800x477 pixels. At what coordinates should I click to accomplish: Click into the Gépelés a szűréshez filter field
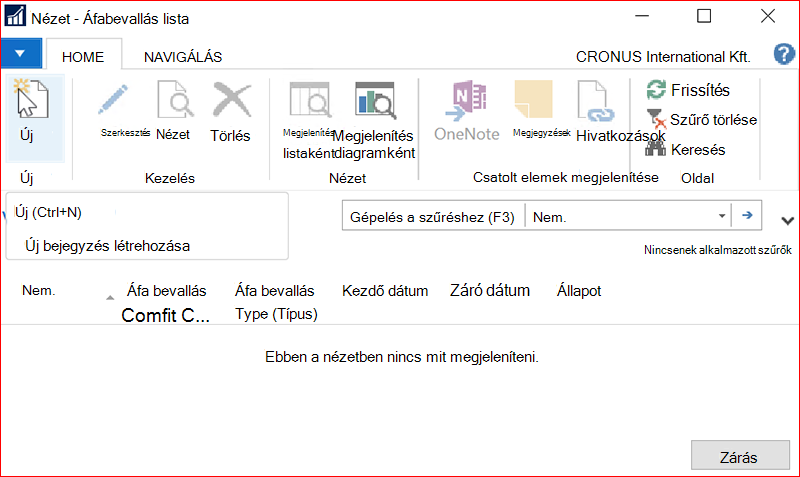(x=433, y=217)
